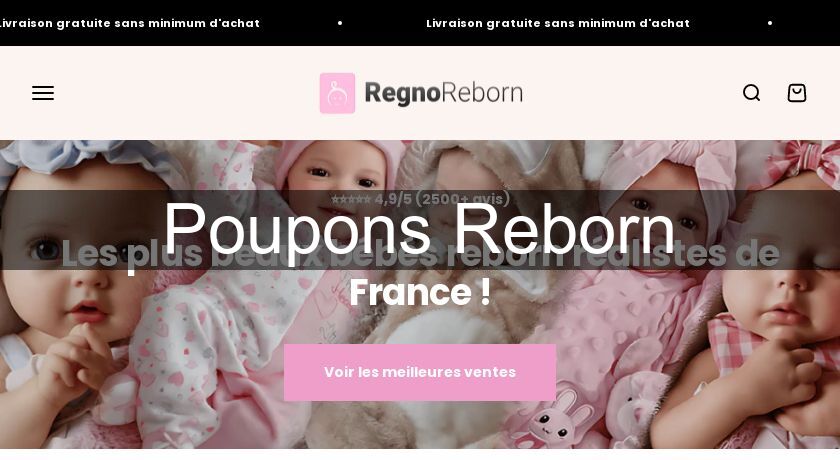Select the Poupons Reborn heading
Viewport: 840px width, 460px height.
419,229
